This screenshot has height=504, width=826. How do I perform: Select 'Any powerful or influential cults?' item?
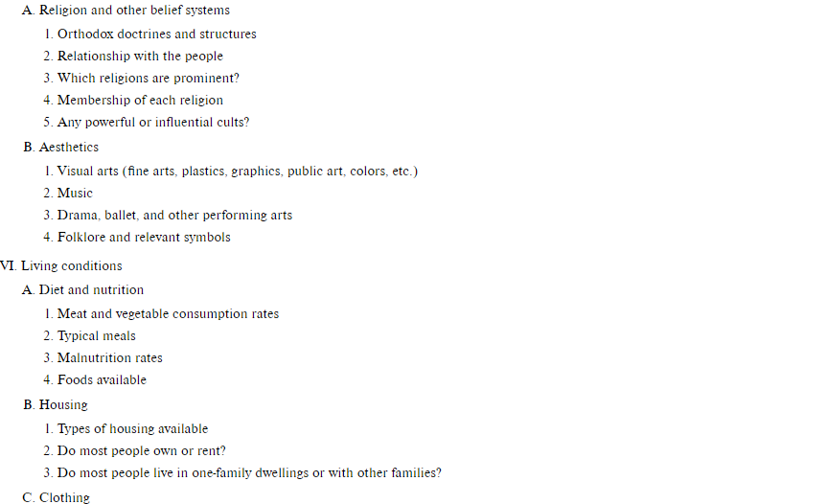(x=152, y=123)
